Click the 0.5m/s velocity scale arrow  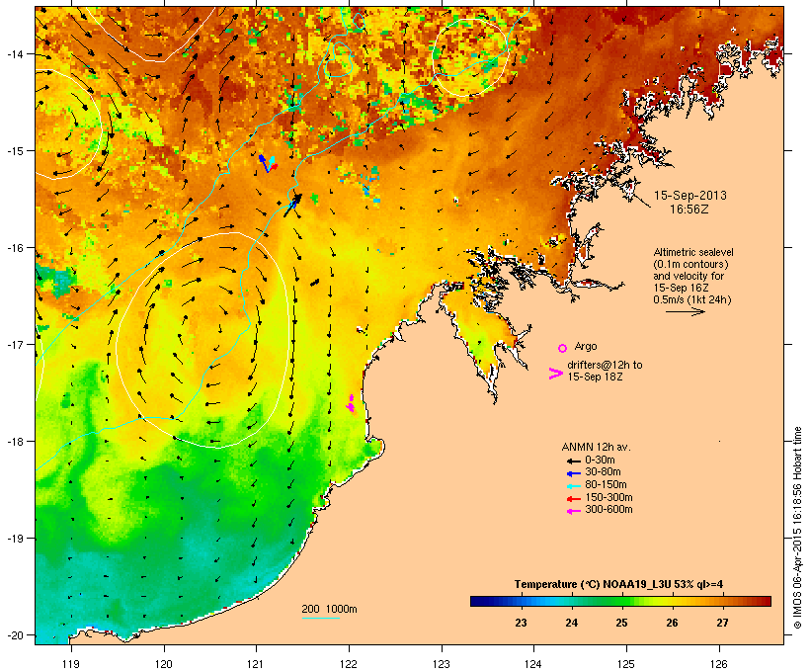click(686, 311)
